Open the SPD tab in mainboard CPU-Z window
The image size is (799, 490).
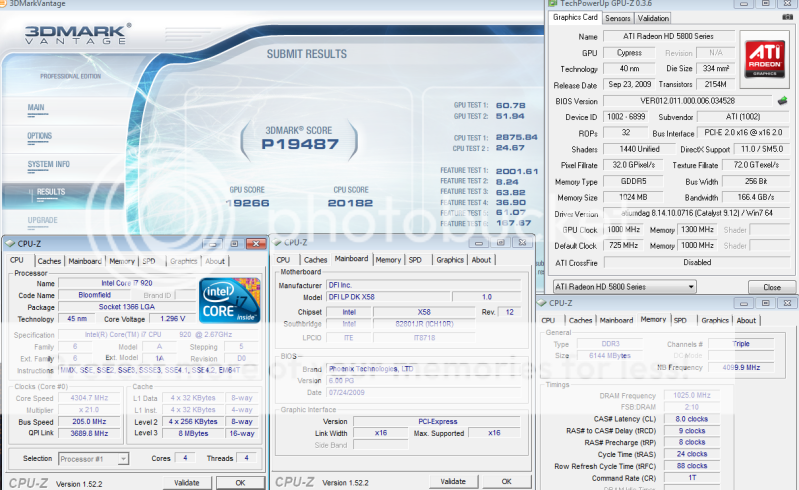click(x=415, y=260)
